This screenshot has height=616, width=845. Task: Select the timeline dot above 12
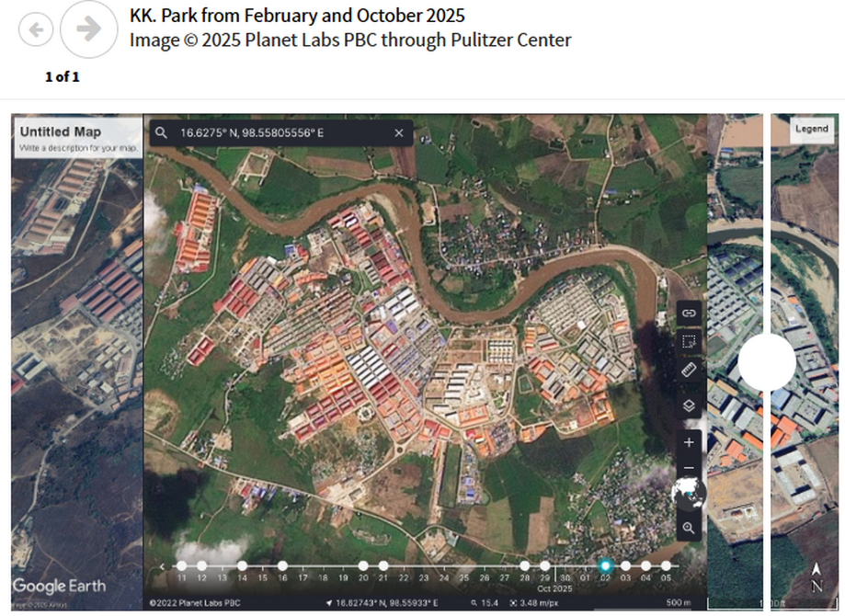[201, 565]
